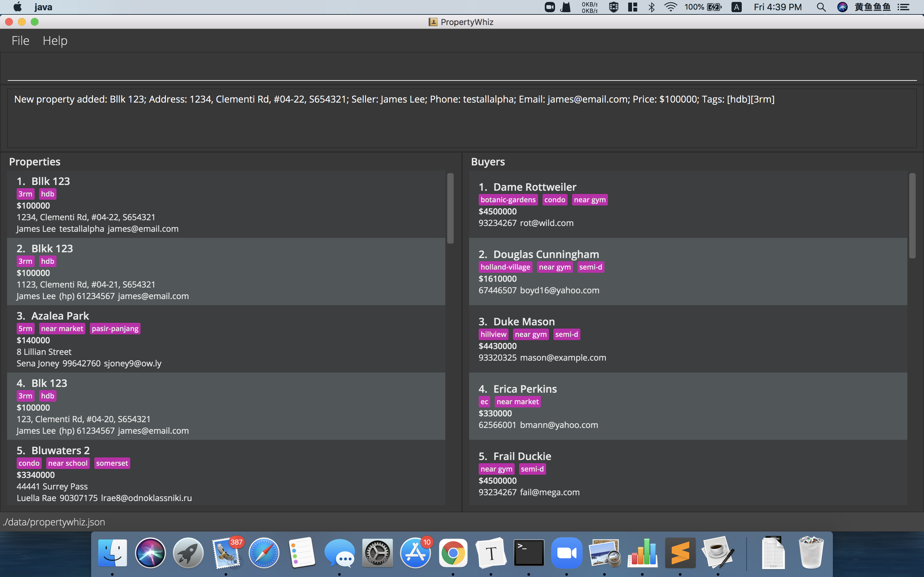Open Zoom from the dock
Viewport: 924px width, 577px height.
[x=567, y=553]
